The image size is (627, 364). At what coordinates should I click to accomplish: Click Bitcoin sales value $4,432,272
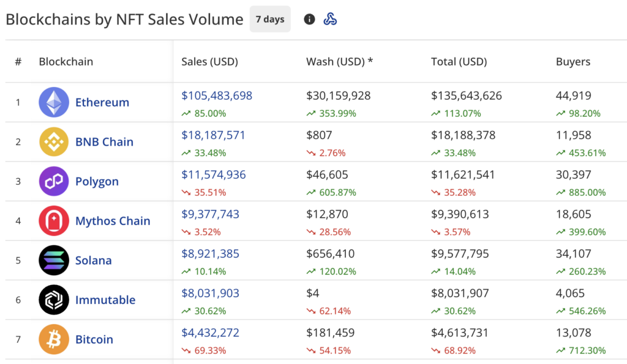[211, 333]
